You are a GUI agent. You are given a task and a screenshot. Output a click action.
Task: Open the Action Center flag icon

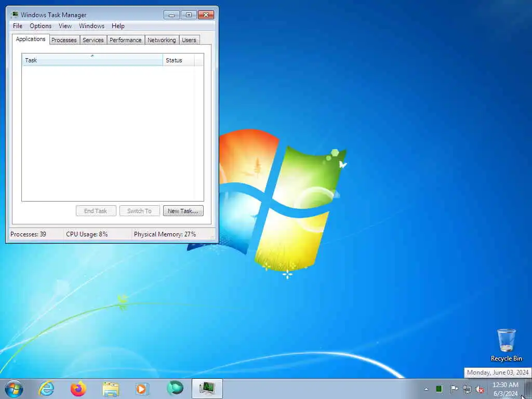click(454, 389)
